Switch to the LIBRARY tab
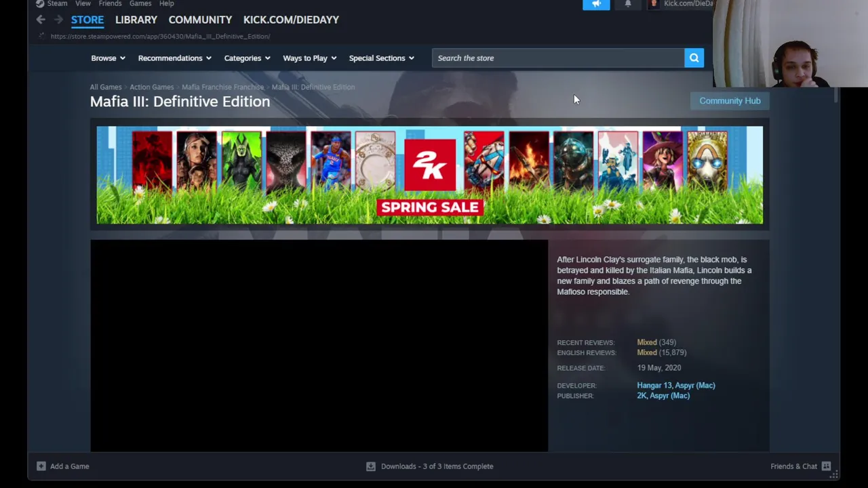The width and height of the screenshot is (868, 488). coord(136,20)
